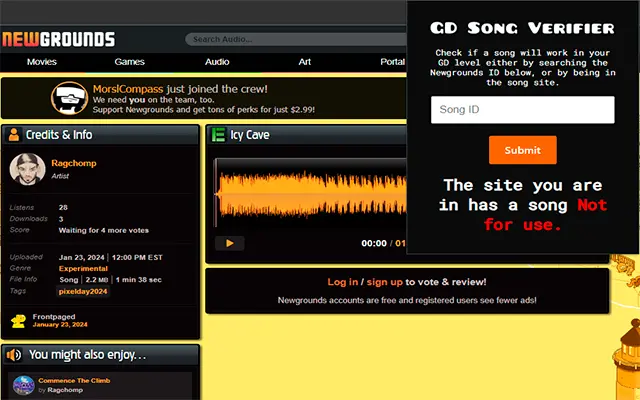Play the Icy Cave track
The image size is (640, 400).
230,243
